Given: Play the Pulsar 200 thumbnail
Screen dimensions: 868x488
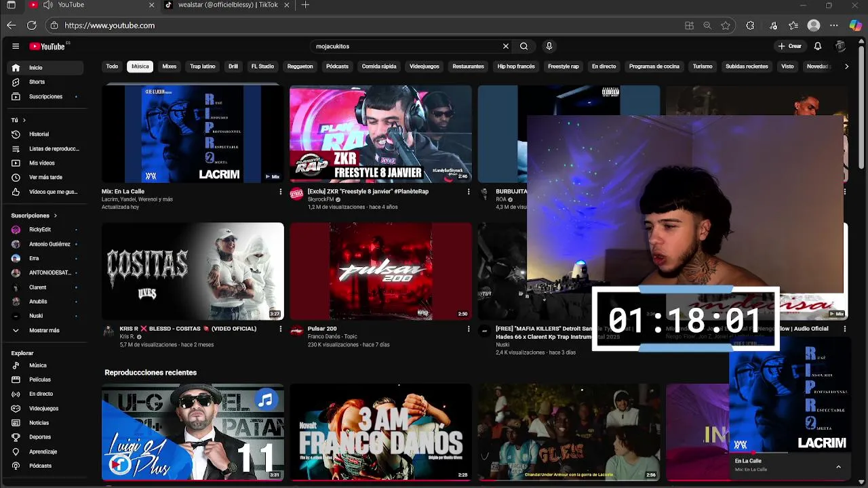Looking at the screenshot, I should pos(380,271).
